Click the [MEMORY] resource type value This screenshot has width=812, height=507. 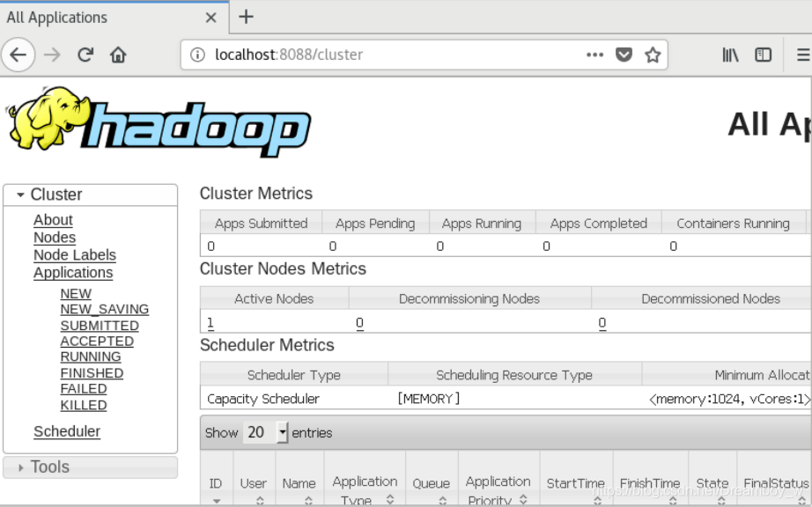click(x=428, y=399)
